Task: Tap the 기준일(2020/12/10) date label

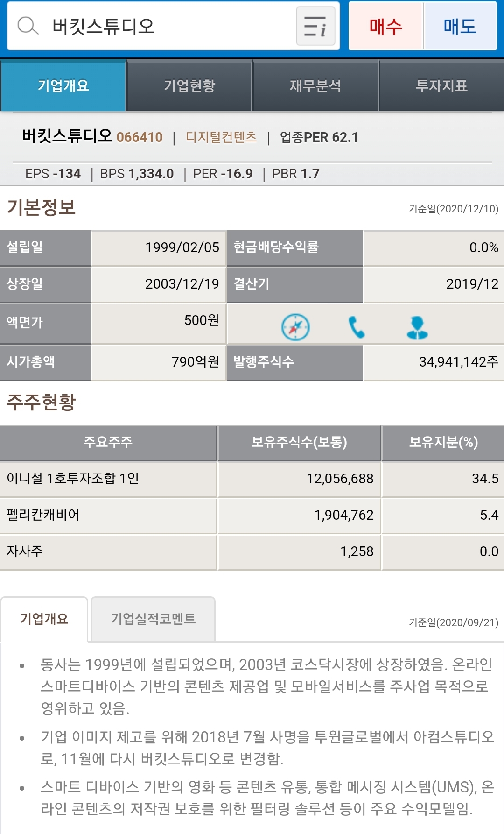Action: tap(454, 209)
